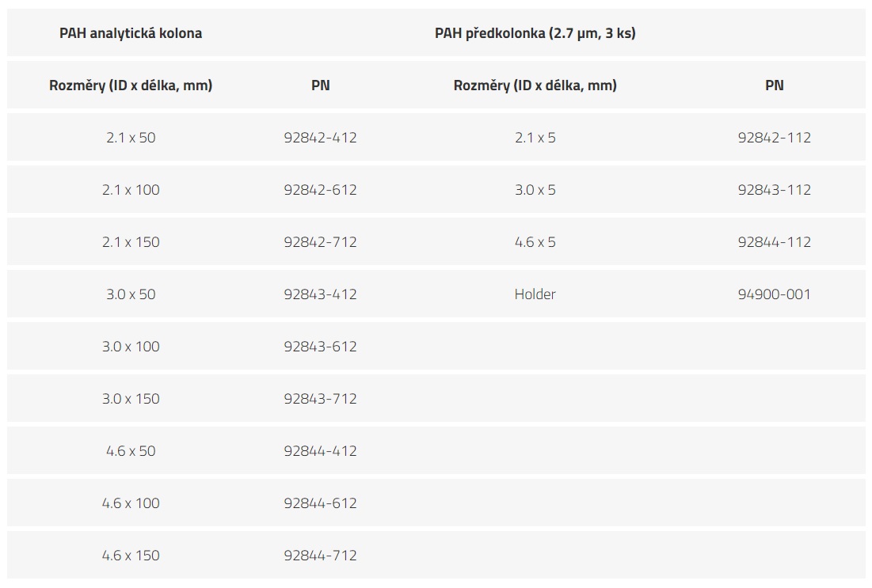Screen dimensions: 872x588
Task: Click part number 92844-612
Action: point(320,503)
